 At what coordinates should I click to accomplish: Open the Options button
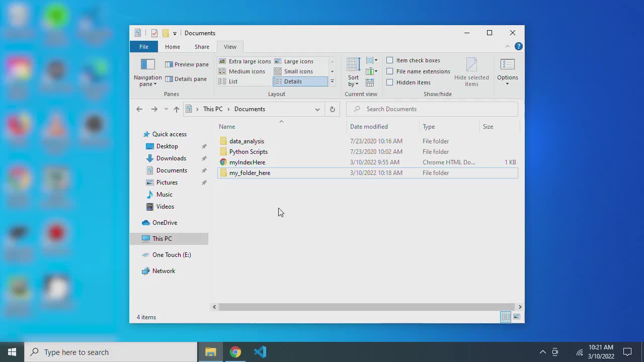(x=508, y=72)
